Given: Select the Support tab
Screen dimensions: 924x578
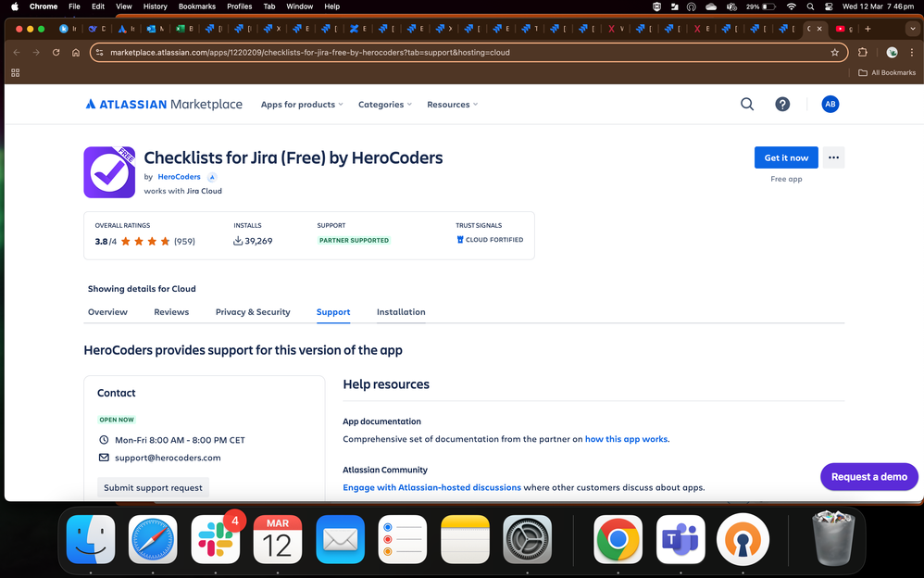Looking at the screenshot, I should (x=333, y=312).
